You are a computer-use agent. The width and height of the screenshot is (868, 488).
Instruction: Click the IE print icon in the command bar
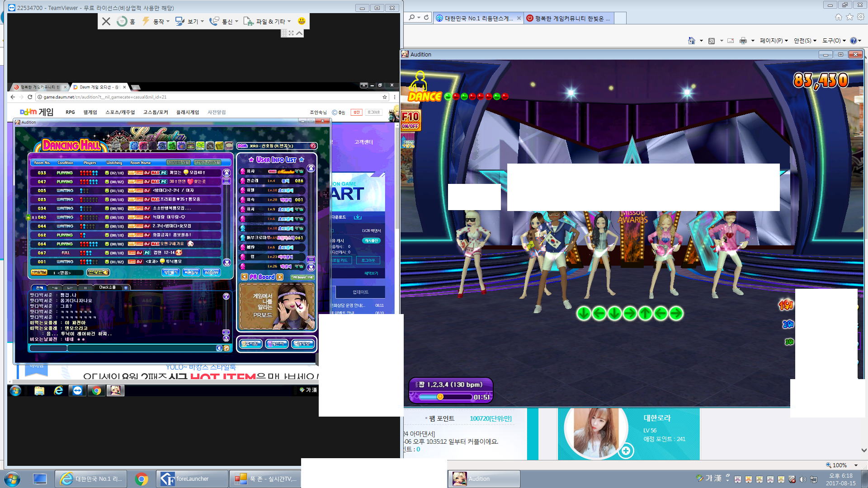click(x=743, y=41)
